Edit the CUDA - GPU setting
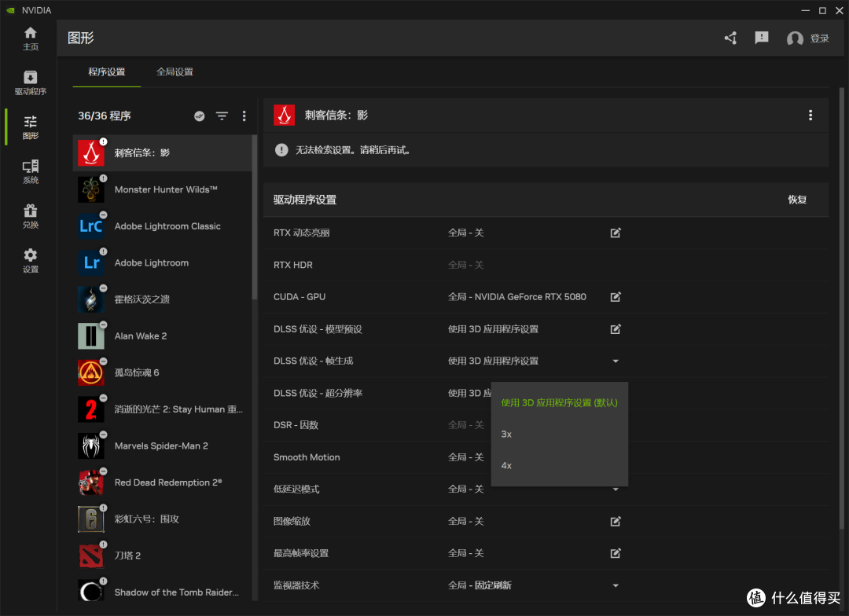Image resolution: width=849 pixels, height=616 pixels. point(615,297)
